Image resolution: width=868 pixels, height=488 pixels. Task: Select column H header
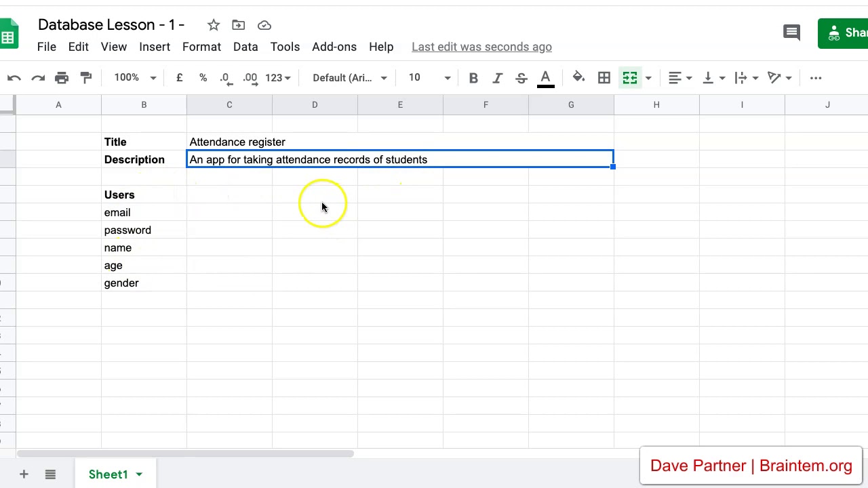pyautogui.click(x=656, y=105)
